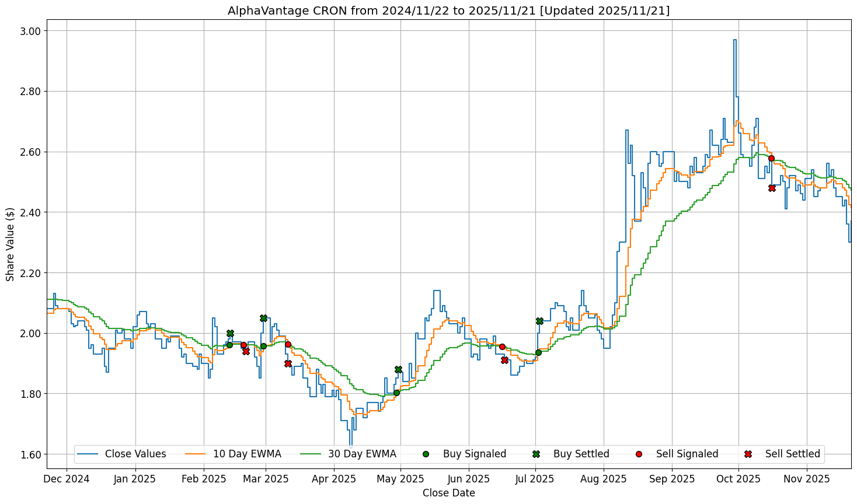Click the Buy Signaled green dot in legend

tap(426, 454)
